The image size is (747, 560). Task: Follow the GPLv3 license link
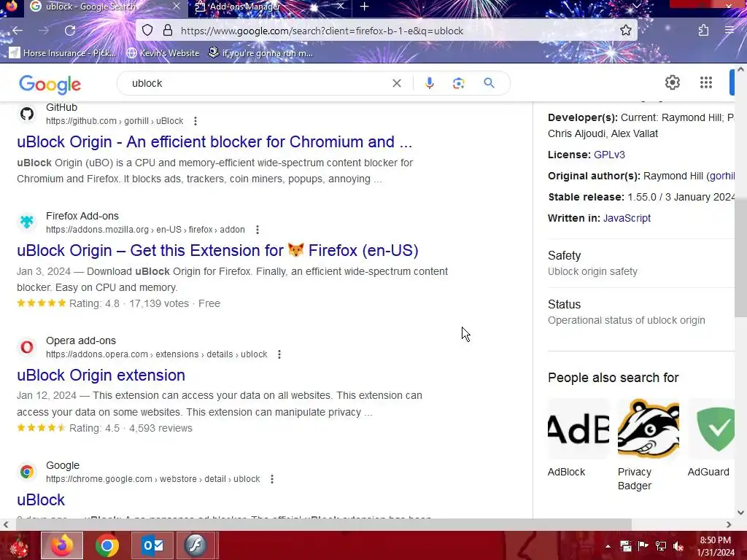(609, 155)
